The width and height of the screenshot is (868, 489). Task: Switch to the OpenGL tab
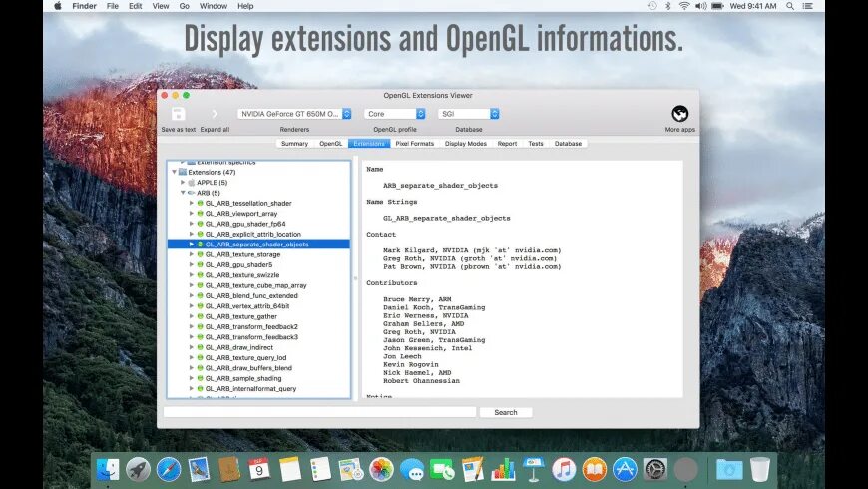tap(330, 144)
